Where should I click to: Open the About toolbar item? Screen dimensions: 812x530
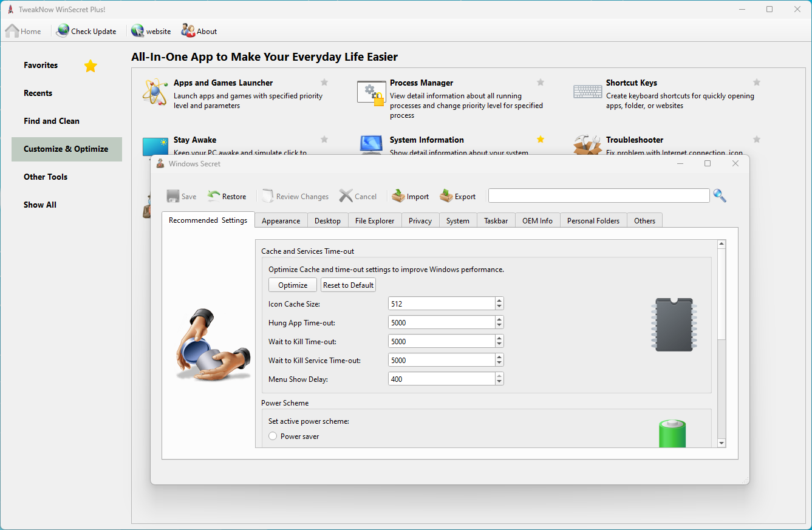coord(199,31)
